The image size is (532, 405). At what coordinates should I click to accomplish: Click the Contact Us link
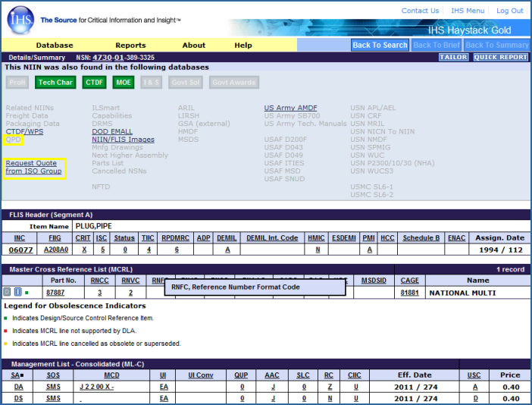point(420,11)
